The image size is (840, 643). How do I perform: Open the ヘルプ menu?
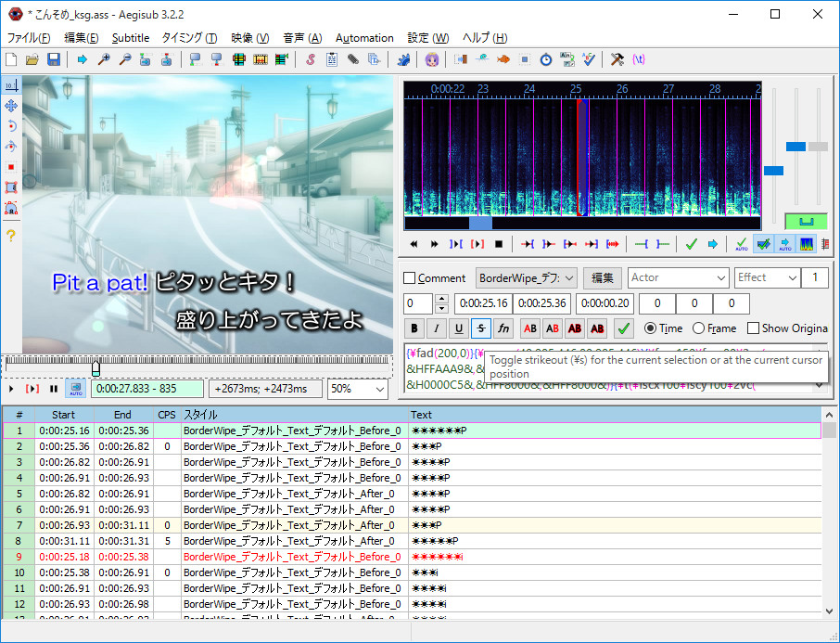(485, 38)
